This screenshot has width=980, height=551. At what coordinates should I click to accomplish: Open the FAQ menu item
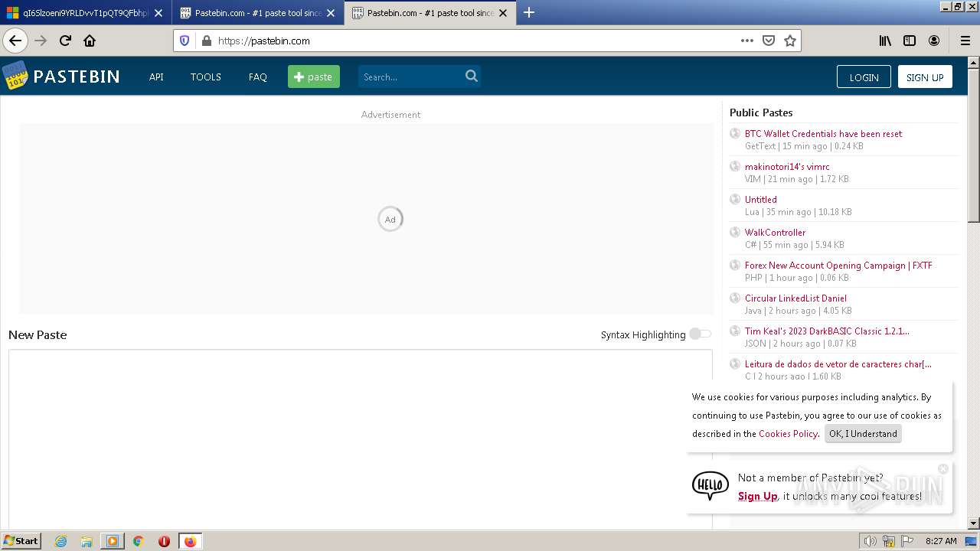pos(258,77)
